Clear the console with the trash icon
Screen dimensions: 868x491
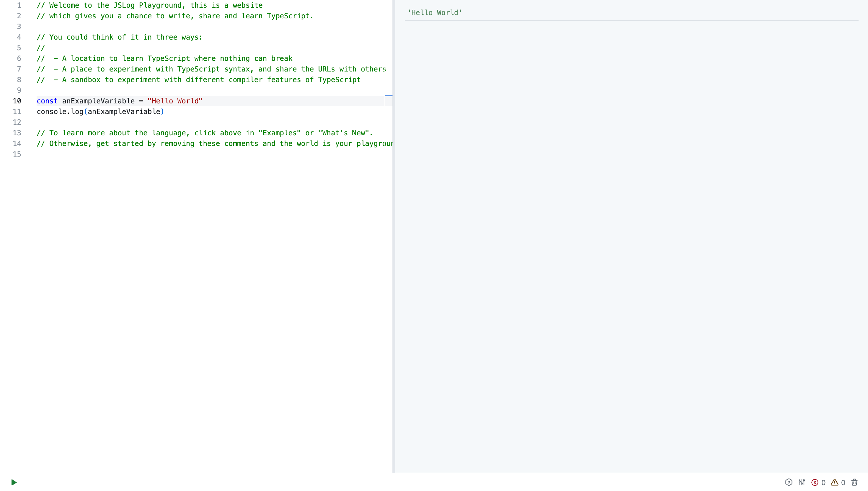click(x=854, y=482)
